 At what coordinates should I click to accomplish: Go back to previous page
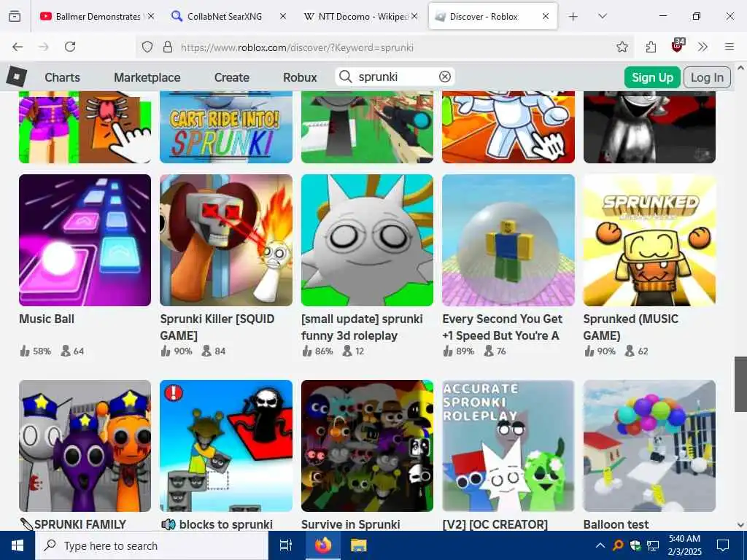pos(18,47)
